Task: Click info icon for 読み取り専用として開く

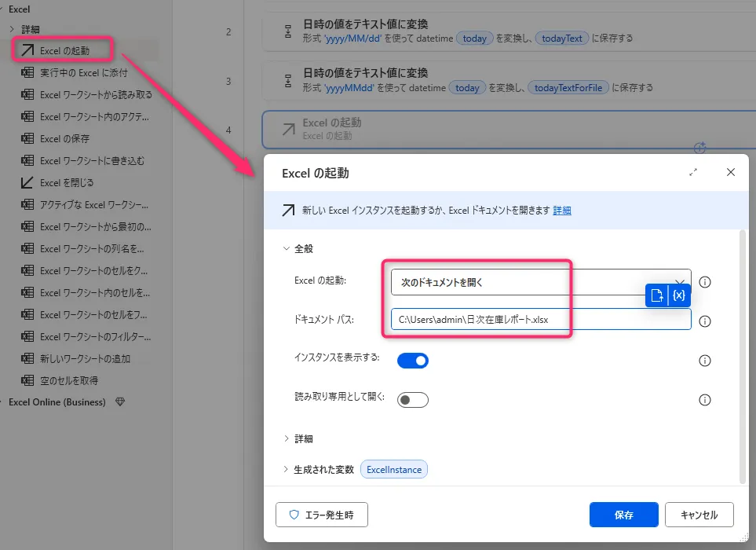Action: (x=704, y=400)
